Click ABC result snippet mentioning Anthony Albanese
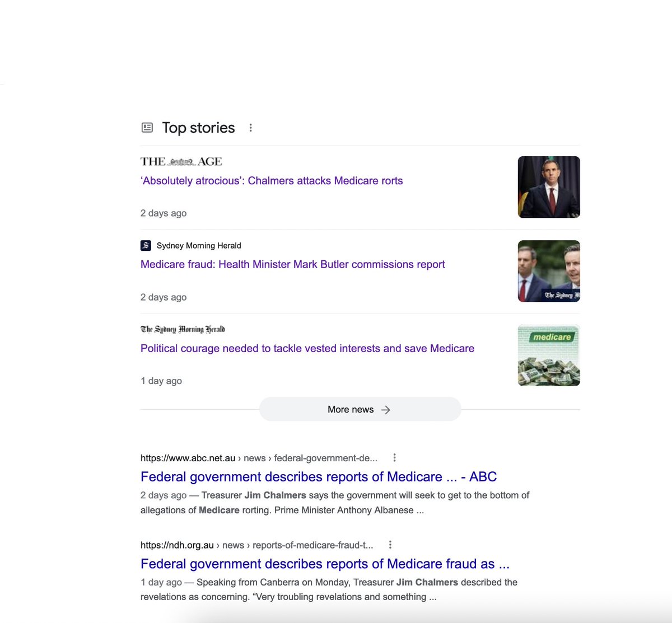The width and height of the screenshot is (672, 623). (335, 503)
